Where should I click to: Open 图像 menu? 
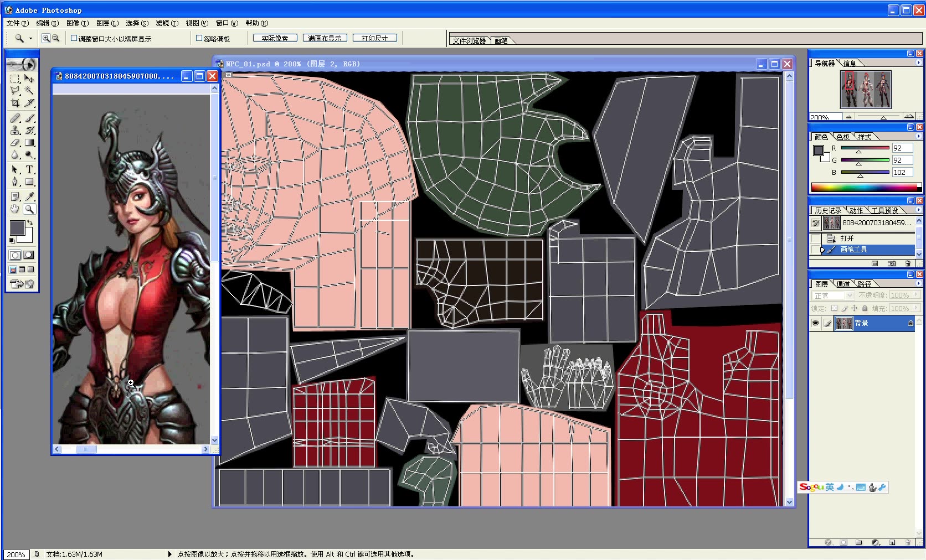(x=77, y=23)
